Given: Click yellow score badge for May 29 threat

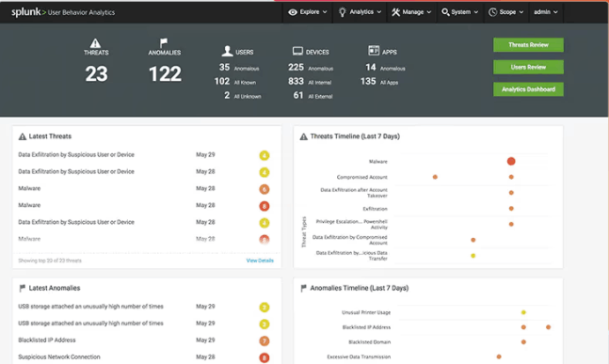Looking at the screenshot, I should [264, 155].
